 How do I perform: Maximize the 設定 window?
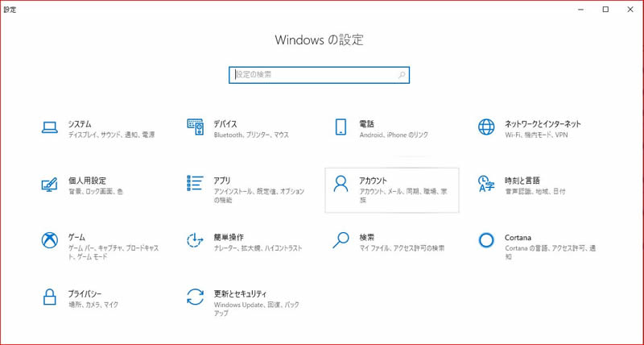pos(605,9)
